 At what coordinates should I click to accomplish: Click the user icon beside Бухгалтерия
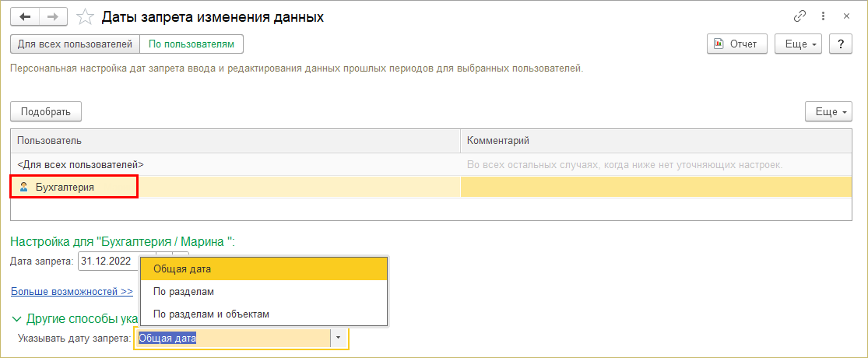pos(23,188)
